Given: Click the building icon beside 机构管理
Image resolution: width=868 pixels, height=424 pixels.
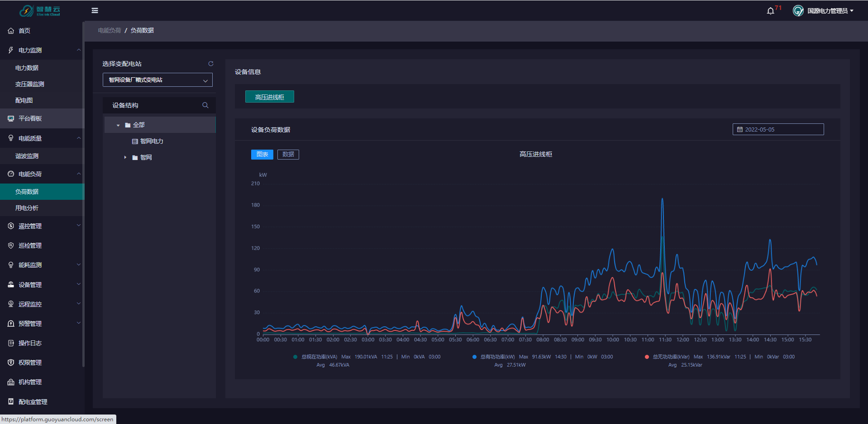Looking at the screenshot, I should (11, 382).
